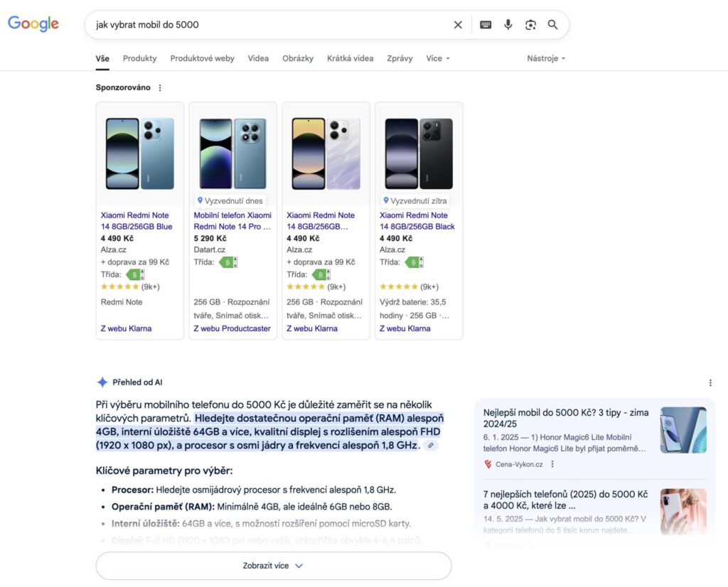Open Nejlepší mobil do 5000 Kč article
The width and height of the screenshot is (728, 587).
565,418
